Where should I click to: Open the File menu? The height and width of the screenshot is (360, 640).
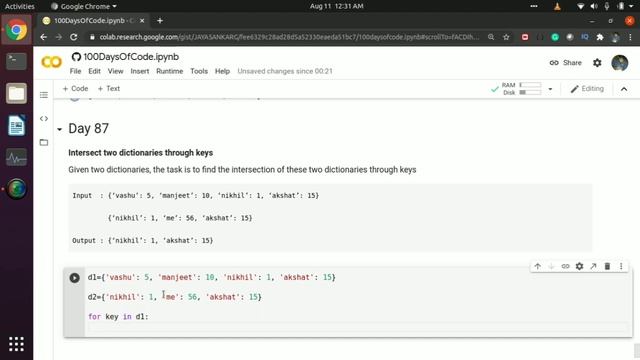(x=76, y=71)
